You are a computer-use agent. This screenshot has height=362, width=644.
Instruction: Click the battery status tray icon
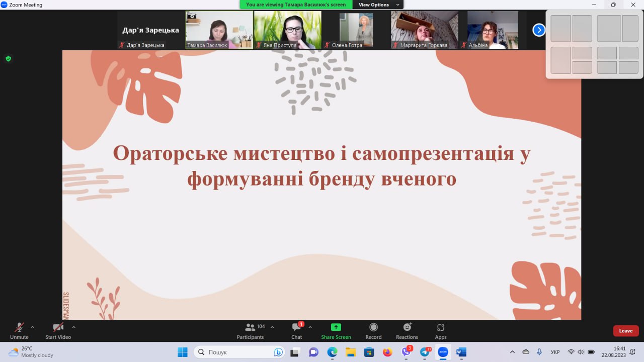[591, 352]
